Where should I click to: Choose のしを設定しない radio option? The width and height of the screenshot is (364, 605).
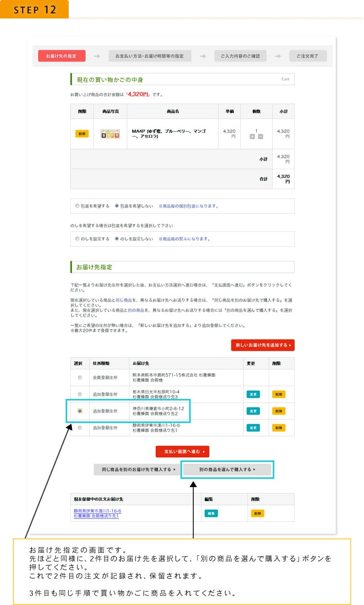117,239
